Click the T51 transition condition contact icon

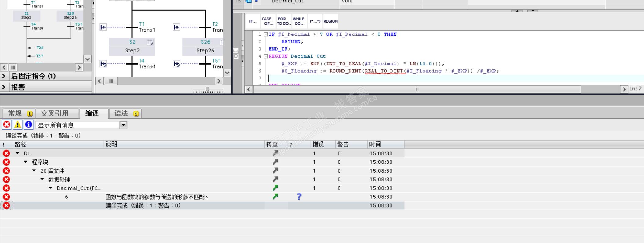coord(176,64)
